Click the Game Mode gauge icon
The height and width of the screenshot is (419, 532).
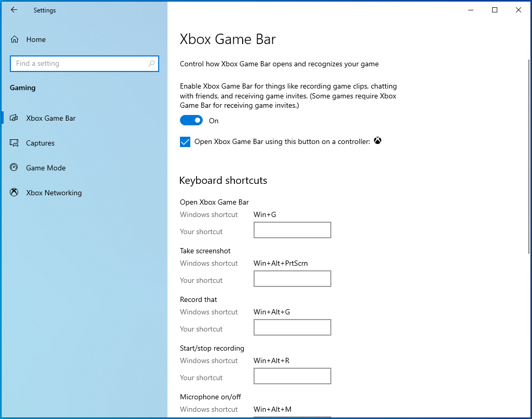[15, 168]
